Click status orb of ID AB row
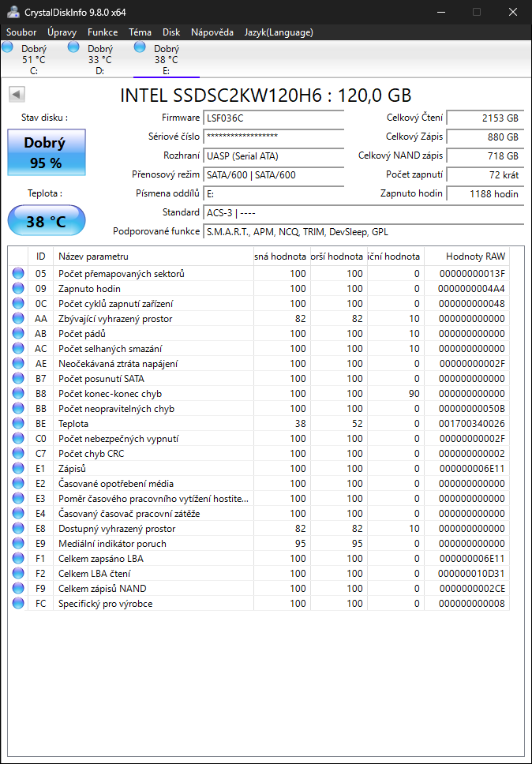 click(x=18, y=334)
